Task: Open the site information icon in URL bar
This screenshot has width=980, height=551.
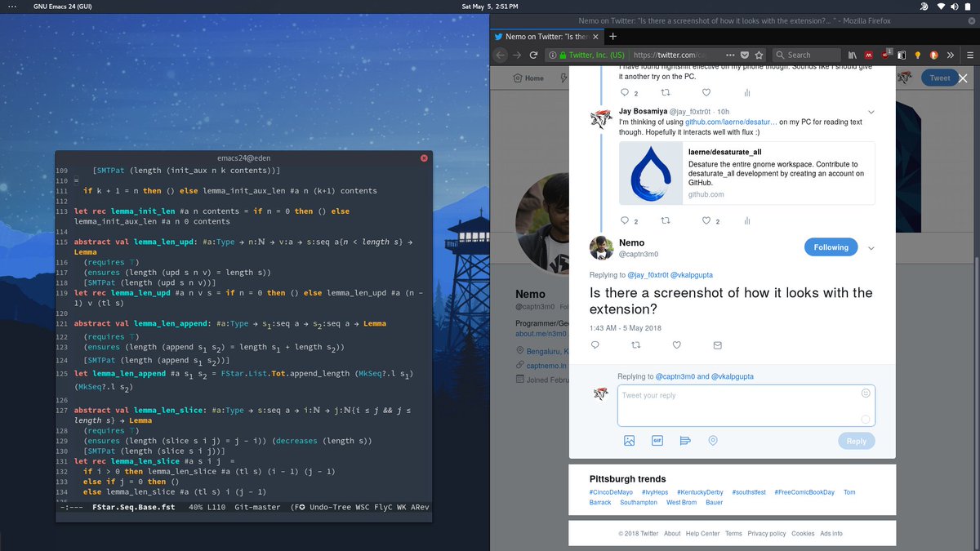Action: click(553, 55)
